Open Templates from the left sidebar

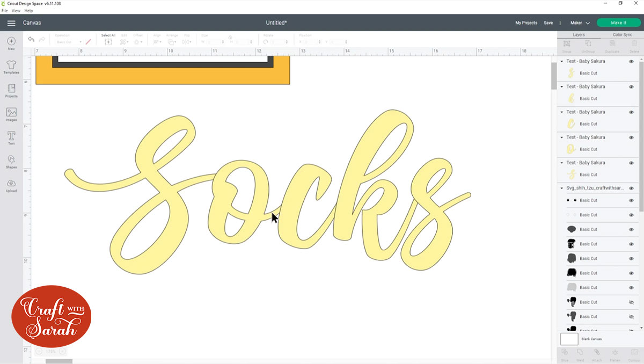(11, 66)
